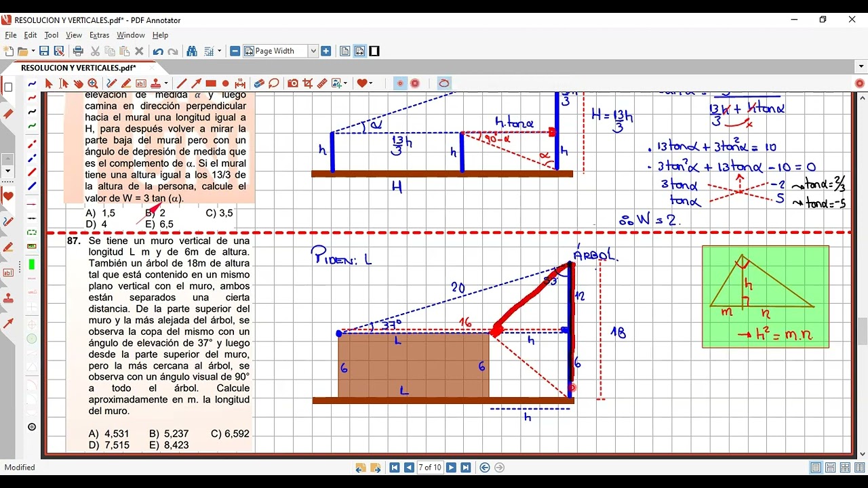868x488 pixels.
Task: Take a Snapshot with camera tool
Action: (293, 83)
